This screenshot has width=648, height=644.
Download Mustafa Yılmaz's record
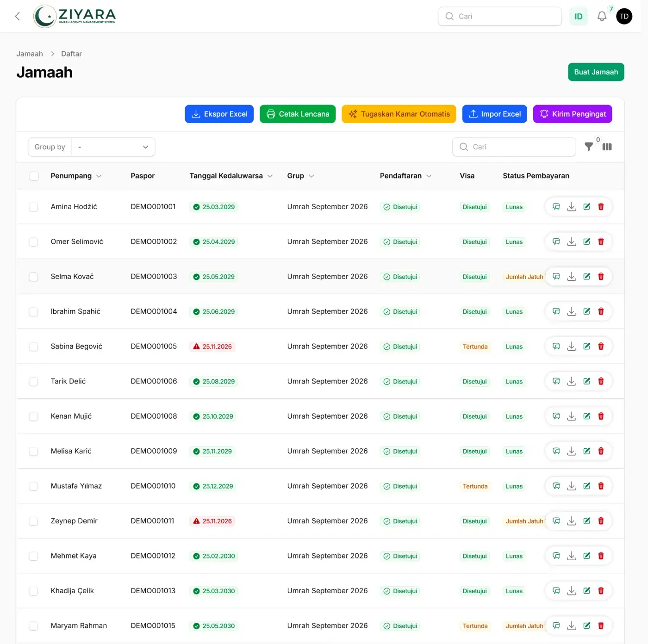(x=572, y=486)
